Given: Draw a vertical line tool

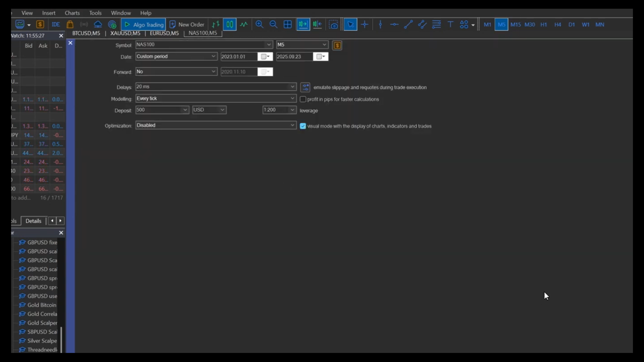Looking at the screenshot, I should [380, 24].
